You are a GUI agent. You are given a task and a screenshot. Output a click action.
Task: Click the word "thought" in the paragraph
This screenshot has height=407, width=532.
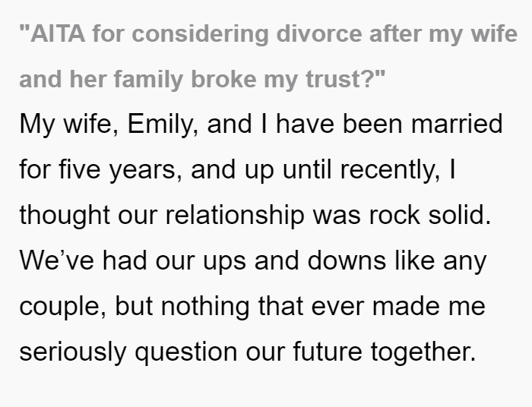pos(65,215)
